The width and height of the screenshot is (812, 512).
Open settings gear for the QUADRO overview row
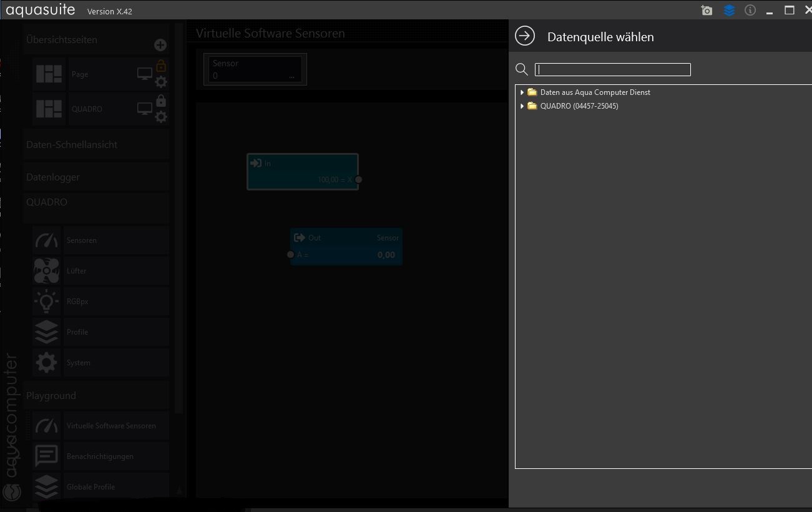pos(161,117)
